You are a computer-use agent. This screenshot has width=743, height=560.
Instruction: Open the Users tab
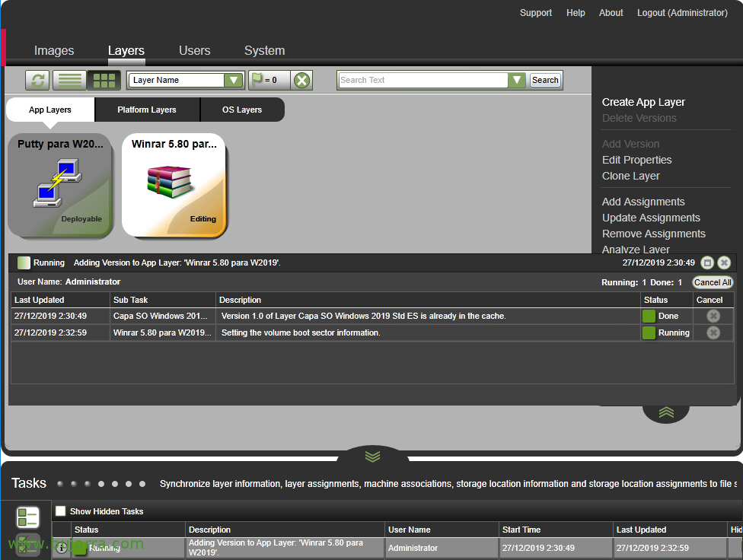coord(194,51)
